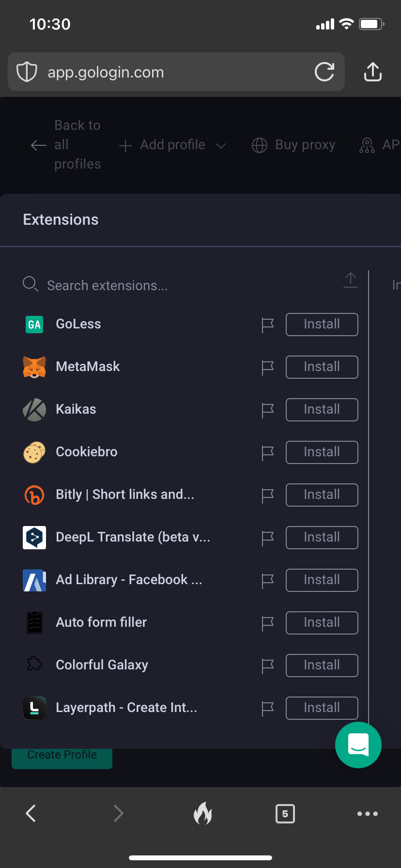Click the MetaMask fox icon
This screenshot has height=868, width=401.
(x=34, y=367)
